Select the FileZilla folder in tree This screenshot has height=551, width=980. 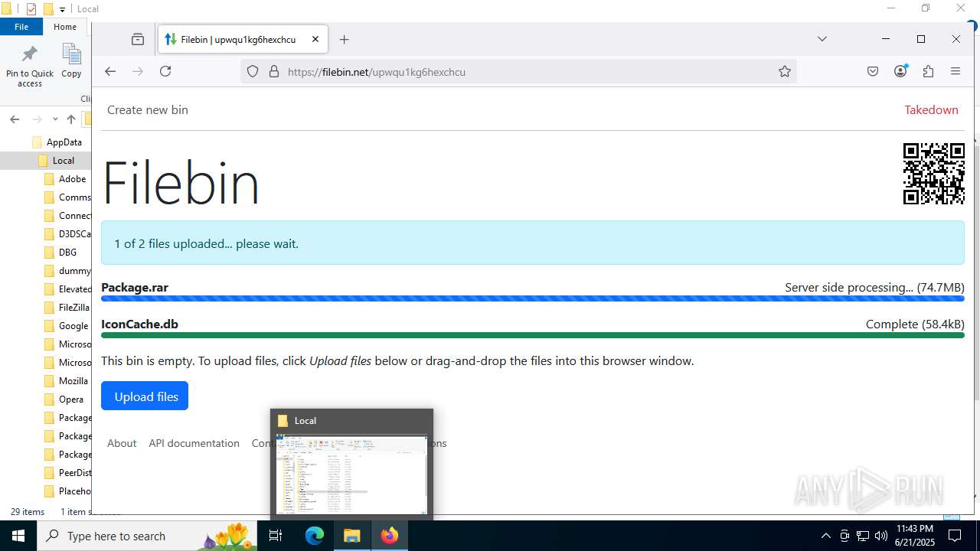pos(73,307)
